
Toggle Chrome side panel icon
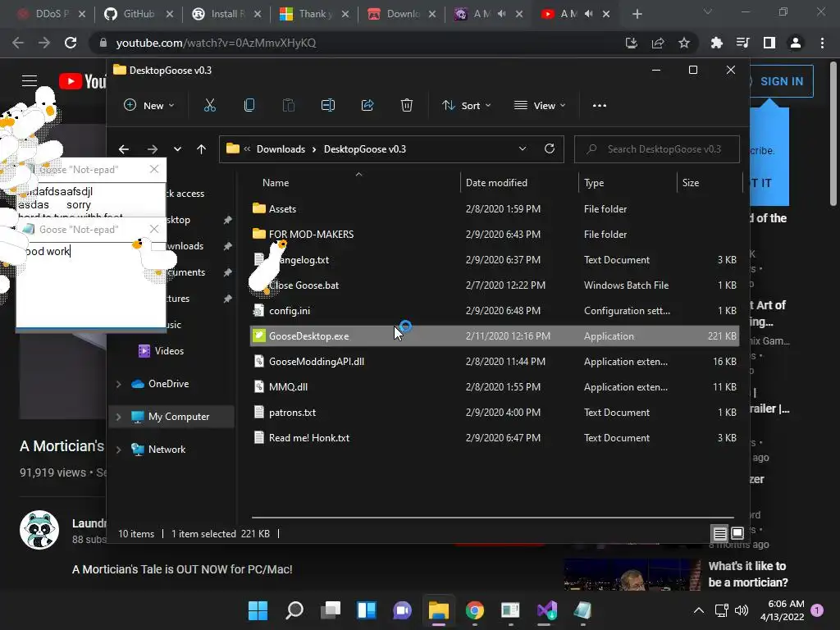point(769,43)
